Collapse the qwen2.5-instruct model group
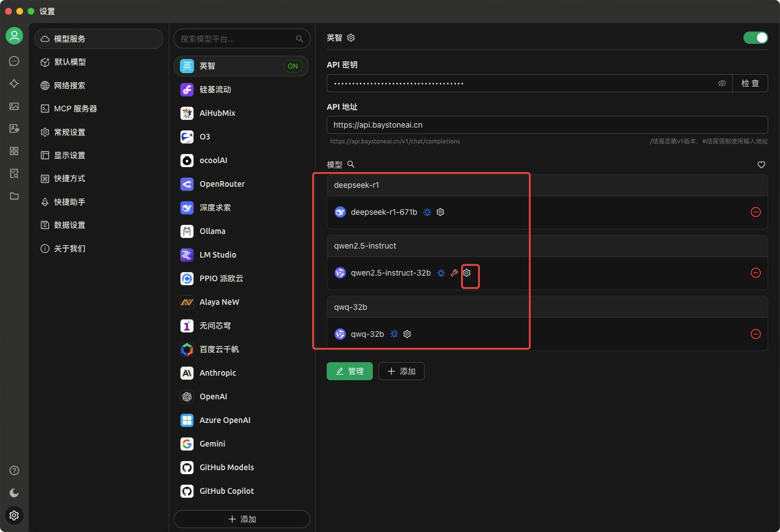This screenshot has width=780, height=532. [547, 246]
